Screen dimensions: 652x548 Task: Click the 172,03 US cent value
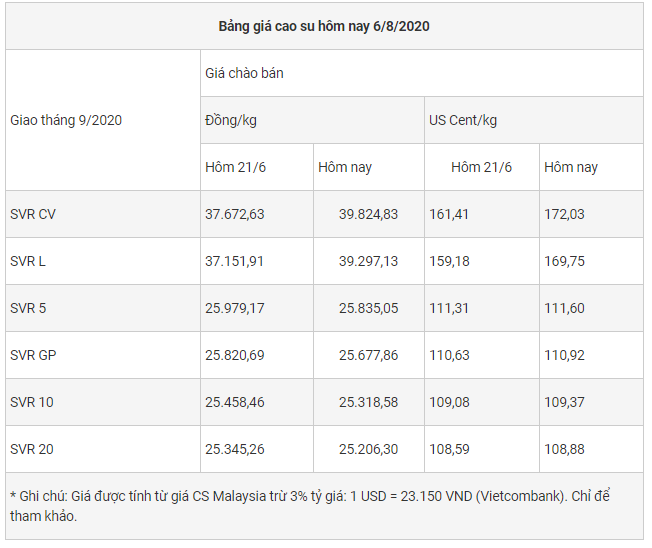[x=564, y=214]
